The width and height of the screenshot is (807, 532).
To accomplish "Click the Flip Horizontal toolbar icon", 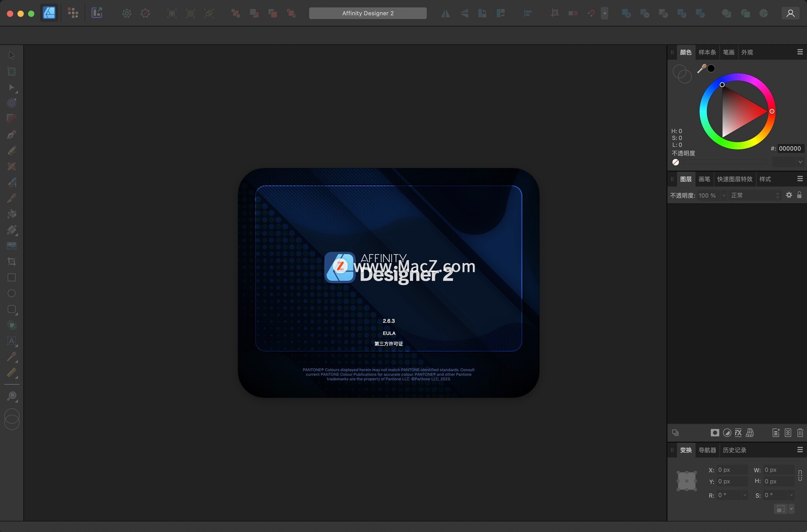I will click(446, 13).
